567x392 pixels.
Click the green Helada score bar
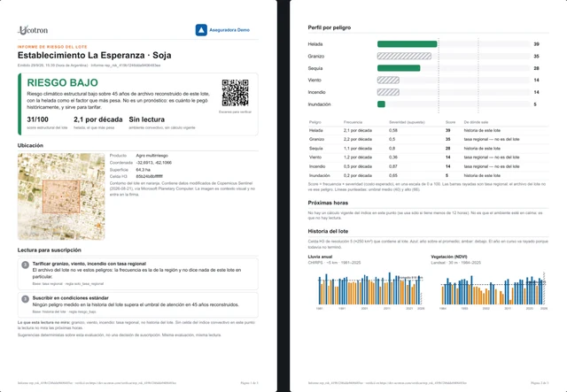tap(408, 44)
